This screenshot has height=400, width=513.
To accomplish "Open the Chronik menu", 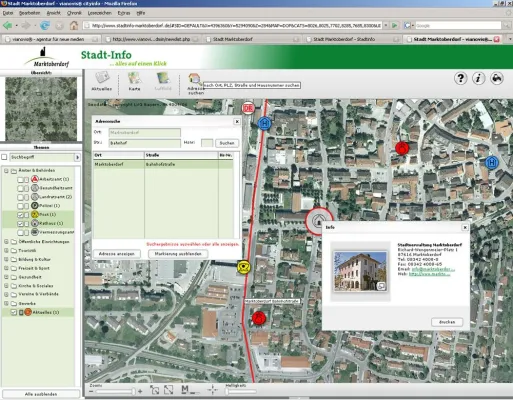I will 74,13.
